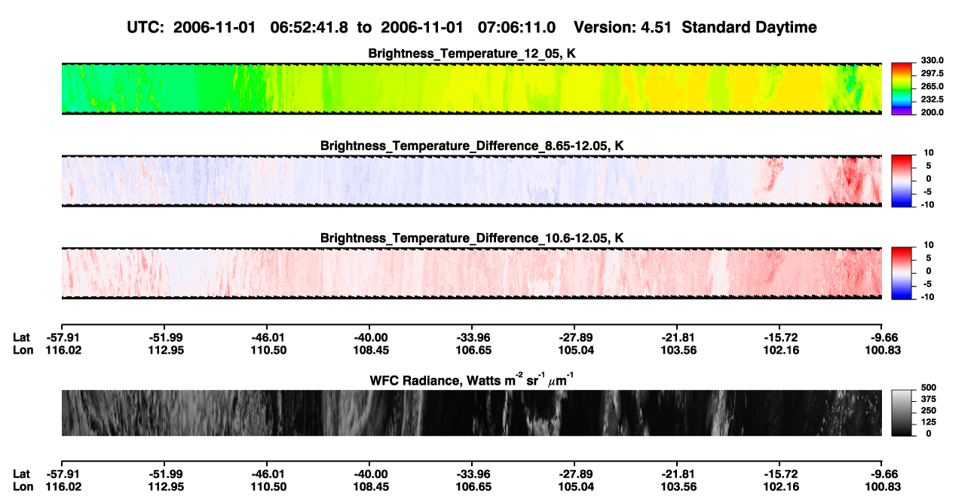The height and width of the screenshot is (503, 980).
Task: Click the 'Lon' label of the upper axis
Action: pos(23,350)
